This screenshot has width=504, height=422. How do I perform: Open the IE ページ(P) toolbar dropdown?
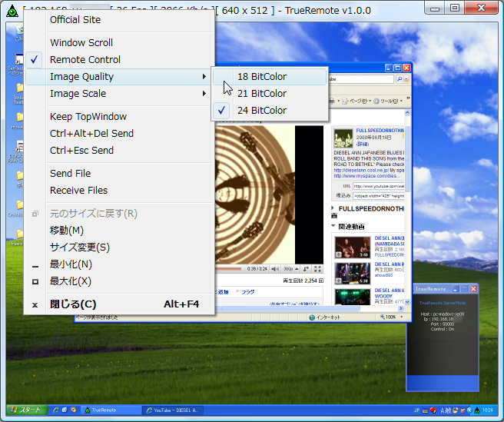point(357,101)
